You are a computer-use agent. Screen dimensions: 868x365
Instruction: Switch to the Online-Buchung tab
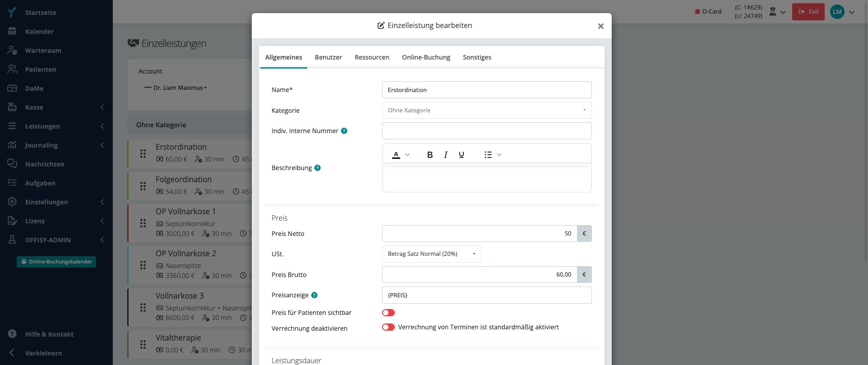pos(426,57)
